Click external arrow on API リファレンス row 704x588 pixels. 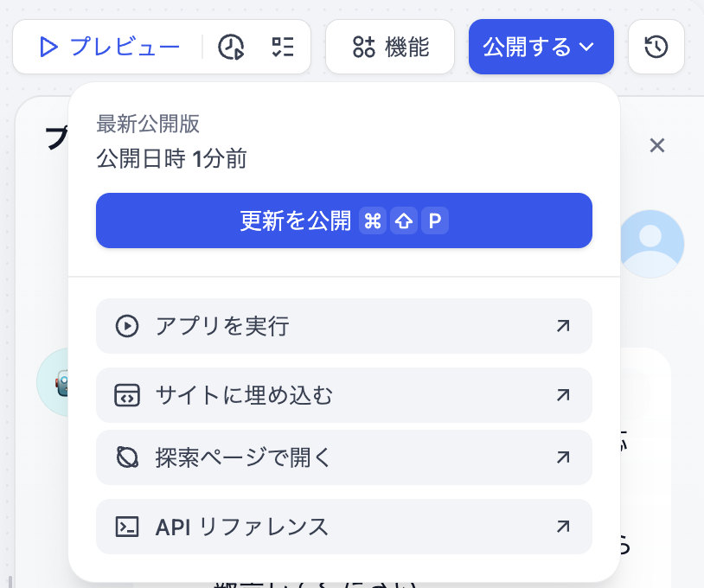[x=563, y=527]
